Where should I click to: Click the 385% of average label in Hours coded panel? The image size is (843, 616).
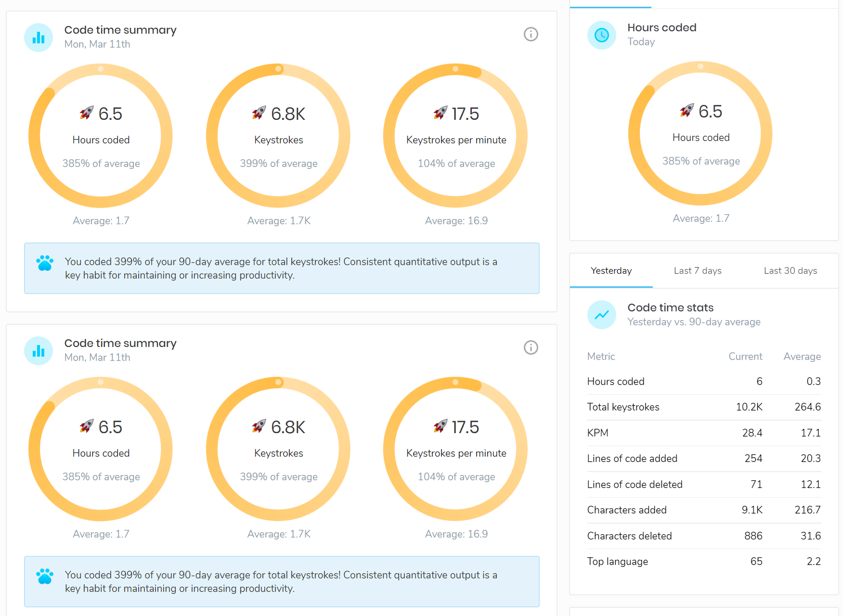[x=700, y=161]
